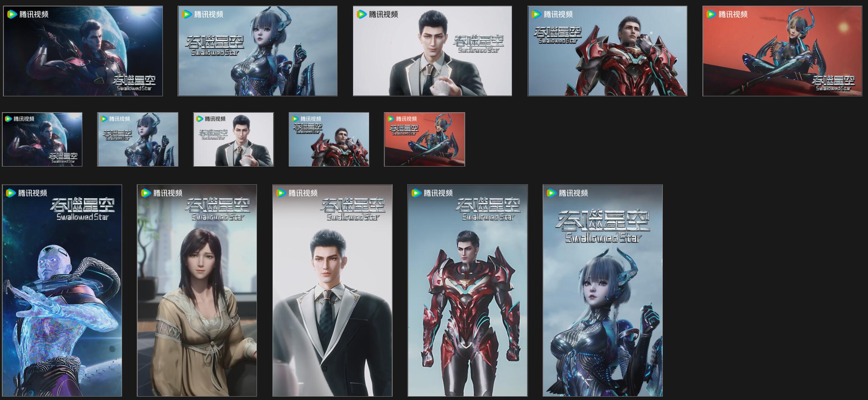The image size is (868, 400).
Task: Open large landscape poster of swordsman before planet
Action: 83,51
